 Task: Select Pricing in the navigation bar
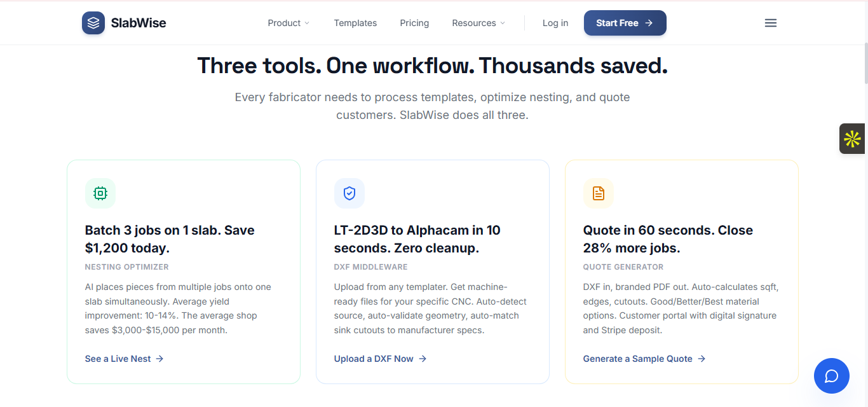(414, 23)
